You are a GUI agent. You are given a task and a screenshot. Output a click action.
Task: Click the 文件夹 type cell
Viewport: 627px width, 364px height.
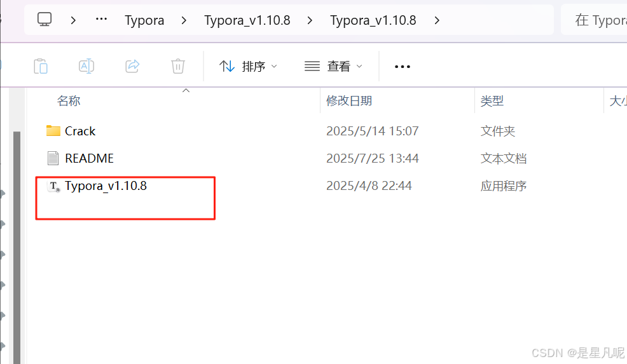498,131
